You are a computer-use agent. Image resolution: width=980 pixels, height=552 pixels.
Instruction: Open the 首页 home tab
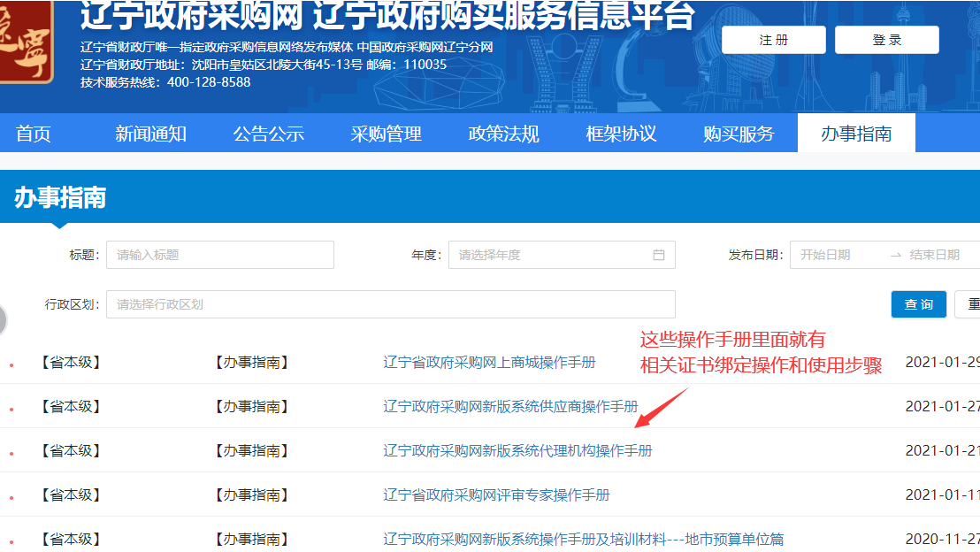click(x=34, y=134)
